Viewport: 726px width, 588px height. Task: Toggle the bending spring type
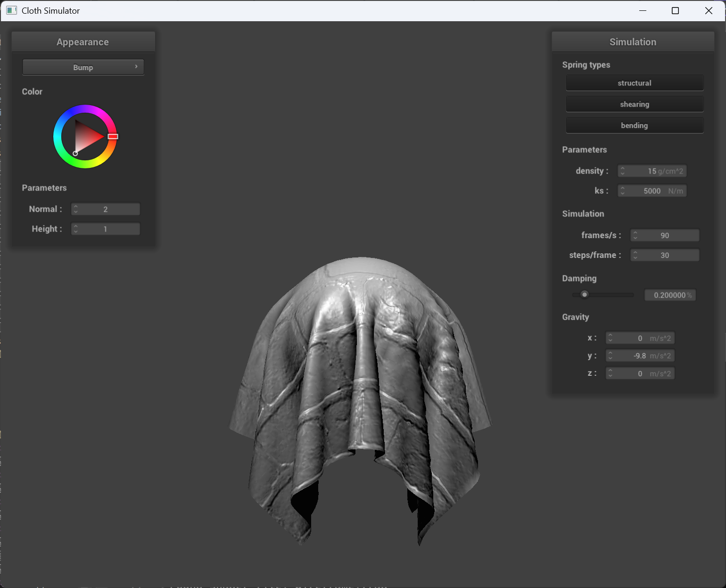(635, 125)
